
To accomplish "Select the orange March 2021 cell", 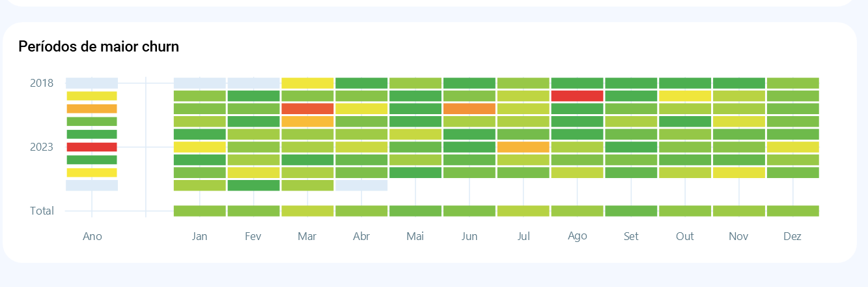I will [307, 121].
